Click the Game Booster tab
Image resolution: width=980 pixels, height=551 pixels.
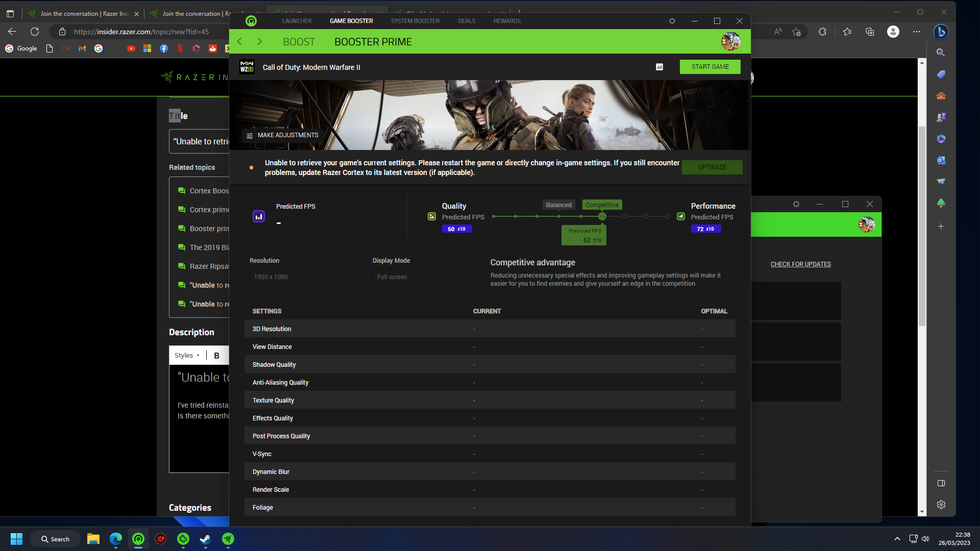tap(351, 21)
